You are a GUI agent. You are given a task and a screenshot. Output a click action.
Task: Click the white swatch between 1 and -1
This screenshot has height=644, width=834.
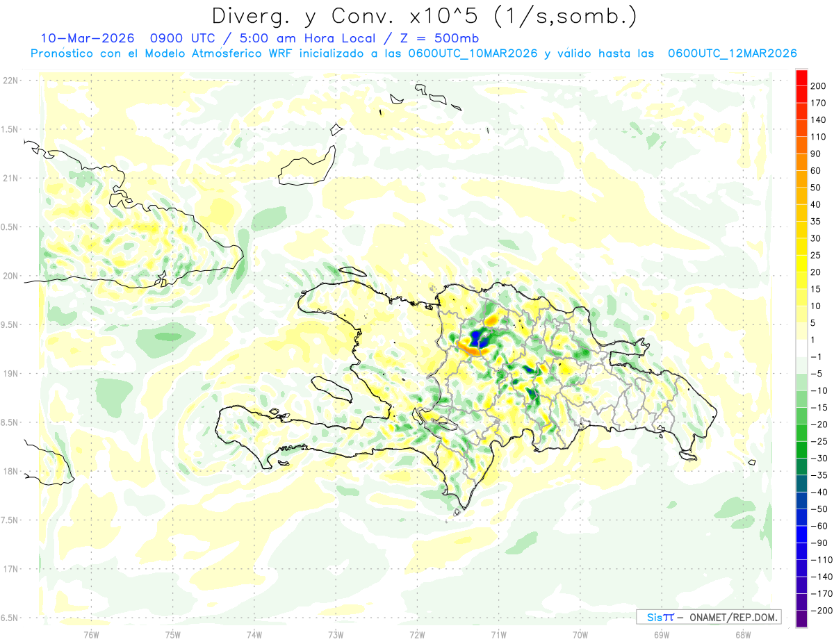tap(801, 349)
